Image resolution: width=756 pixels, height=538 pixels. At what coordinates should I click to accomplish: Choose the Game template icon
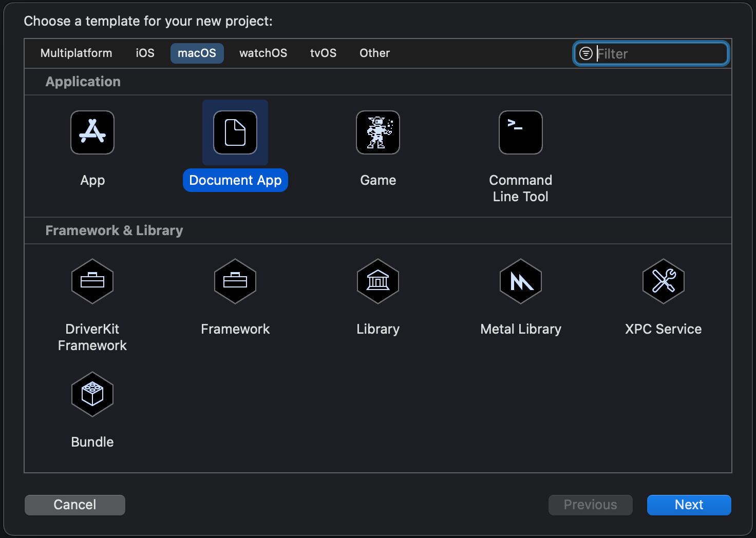pyautogui.click(x=378, y=132)
